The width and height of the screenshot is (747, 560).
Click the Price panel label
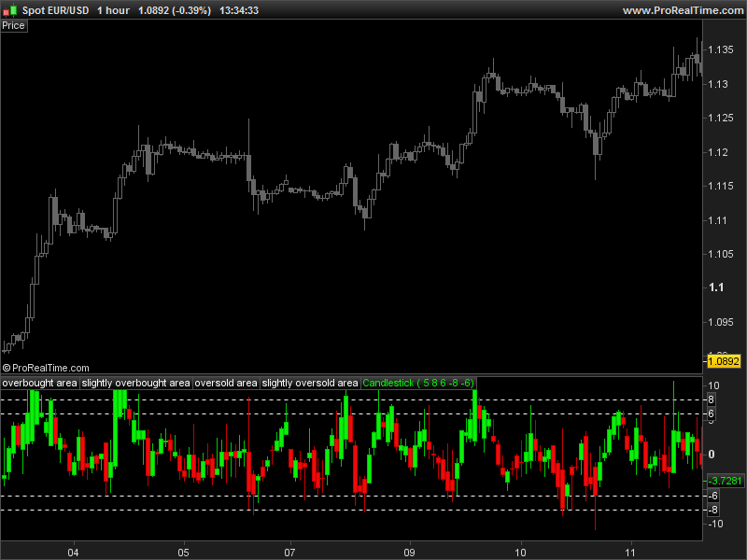click(x=14, y=26)
